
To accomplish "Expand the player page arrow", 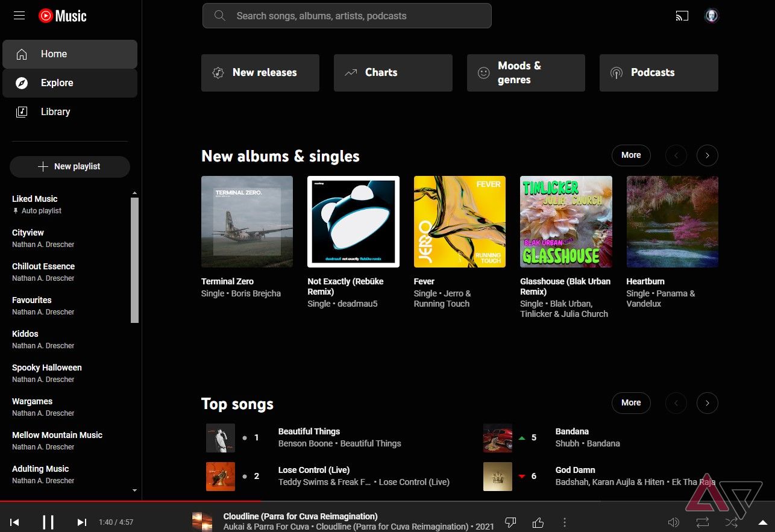I will (762, 522).
